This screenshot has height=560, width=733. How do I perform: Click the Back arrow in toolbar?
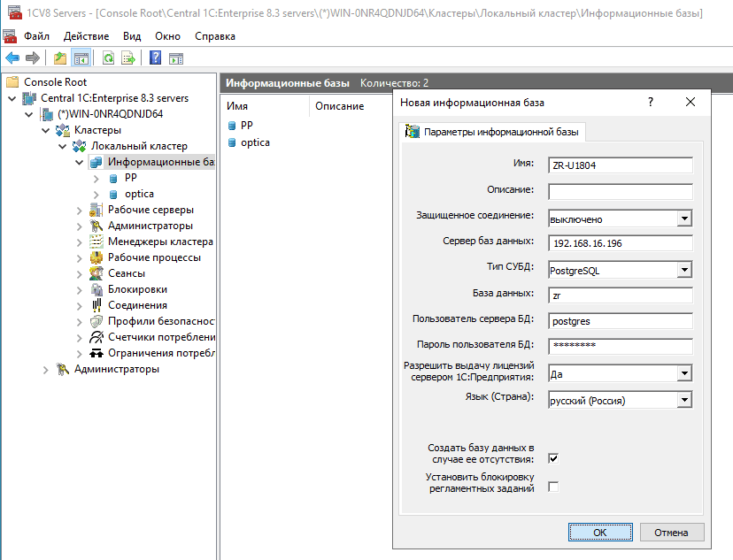12,58
